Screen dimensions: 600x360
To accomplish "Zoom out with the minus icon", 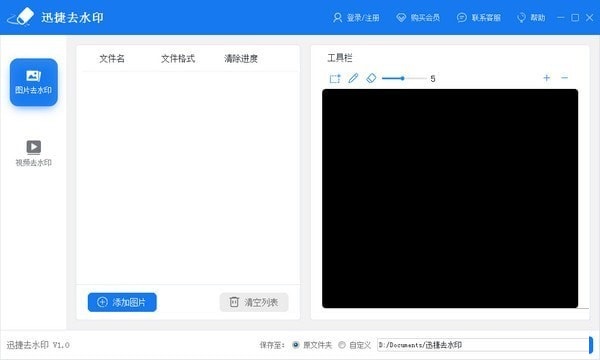I will pyautogui.click(x=564, y=78).
